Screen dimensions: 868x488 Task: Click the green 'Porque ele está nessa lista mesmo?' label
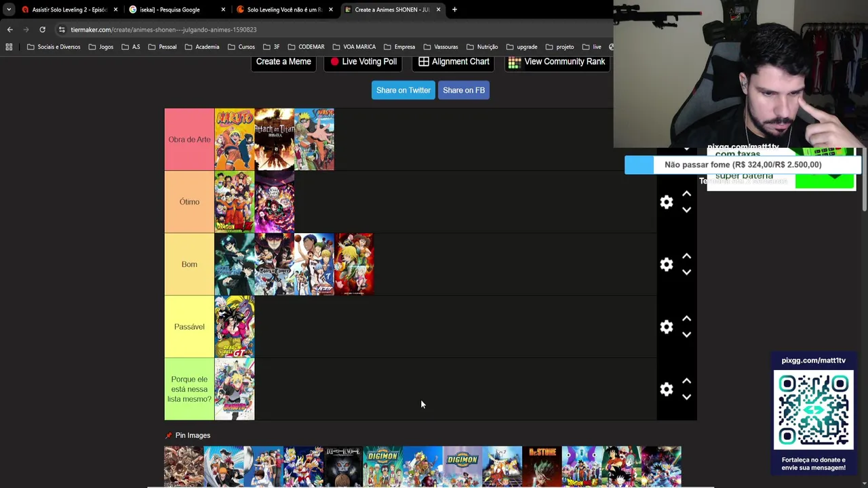(189, 389)
